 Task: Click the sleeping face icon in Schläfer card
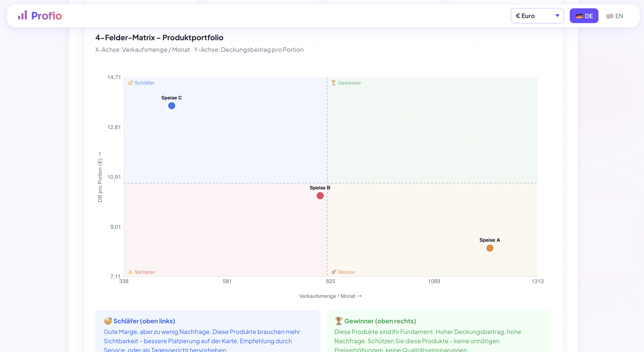[x=108, y=321]
